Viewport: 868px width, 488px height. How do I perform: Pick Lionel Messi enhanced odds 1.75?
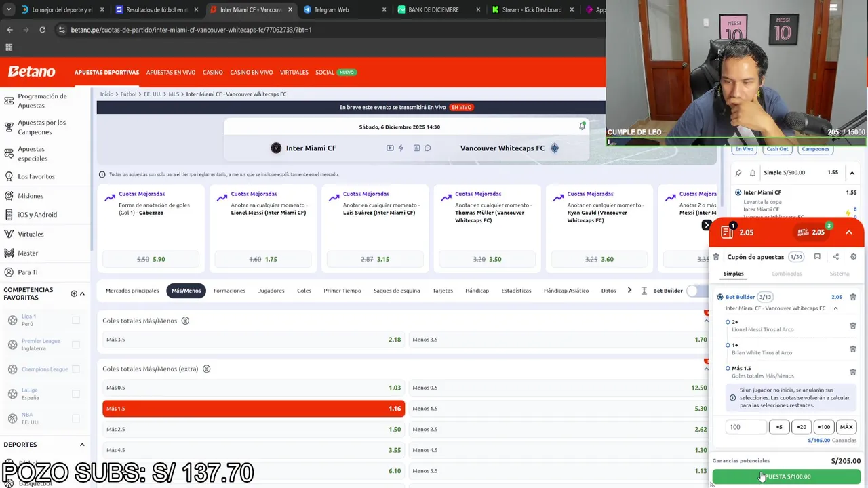click(x=263, y=259)
